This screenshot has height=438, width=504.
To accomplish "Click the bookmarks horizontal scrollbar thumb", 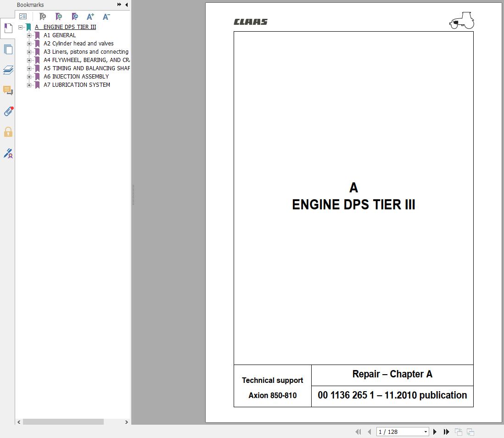I will click(63, 422).
